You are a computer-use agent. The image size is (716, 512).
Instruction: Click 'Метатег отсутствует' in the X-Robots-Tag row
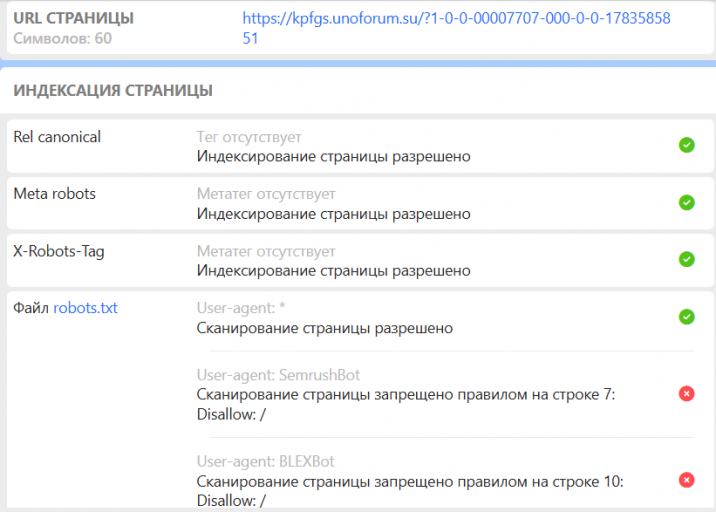pyautogui.click(x=266, y=251)
